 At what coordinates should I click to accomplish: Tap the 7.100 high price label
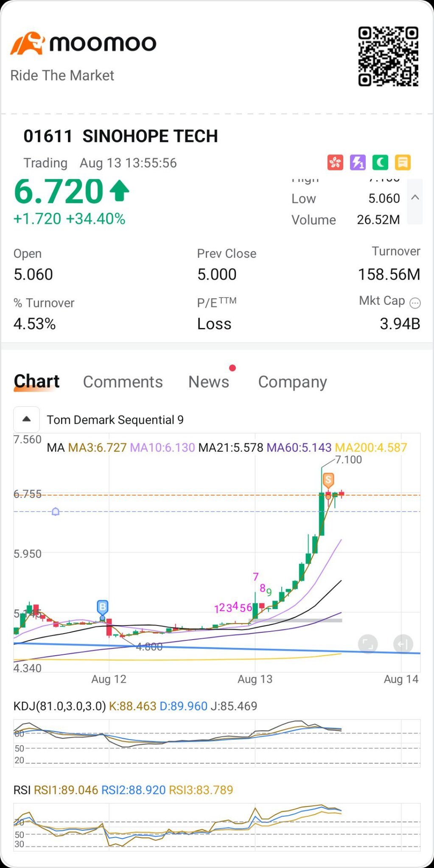click(349, 460)
